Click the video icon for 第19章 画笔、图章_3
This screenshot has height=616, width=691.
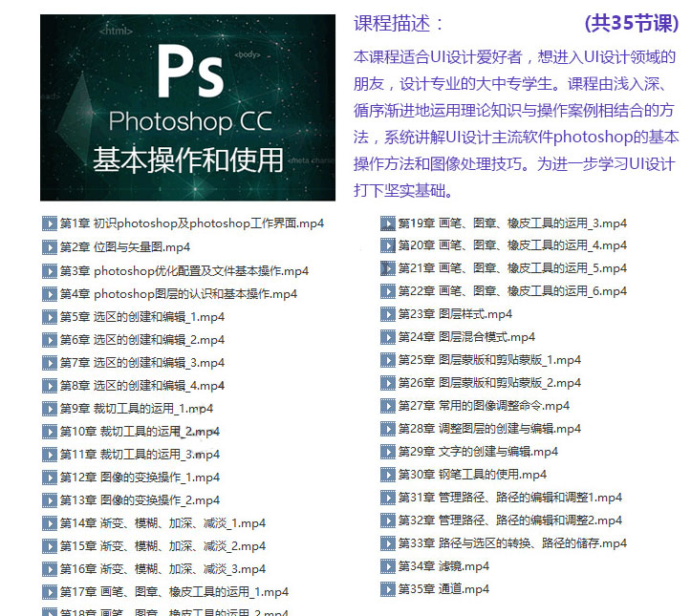[x=388, y=223]
